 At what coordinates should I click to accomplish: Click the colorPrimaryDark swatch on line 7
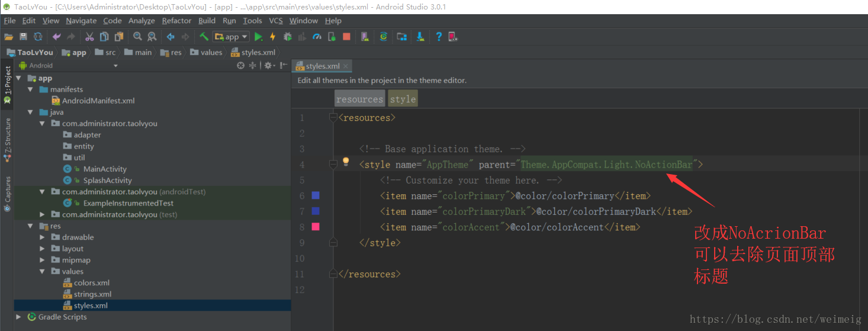point(316,211)
